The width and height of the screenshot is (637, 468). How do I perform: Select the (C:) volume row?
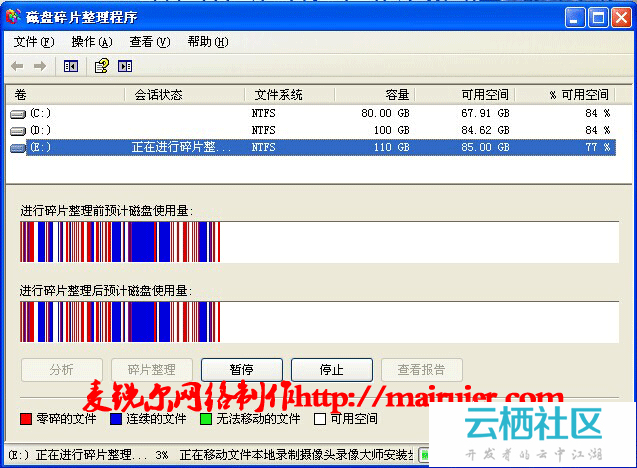312,113
